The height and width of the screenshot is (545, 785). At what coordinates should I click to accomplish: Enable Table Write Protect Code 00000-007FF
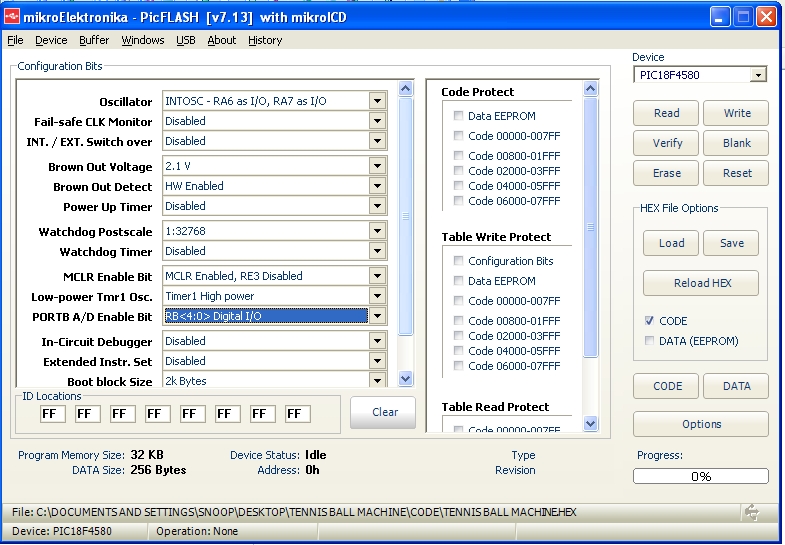[458, 300]
